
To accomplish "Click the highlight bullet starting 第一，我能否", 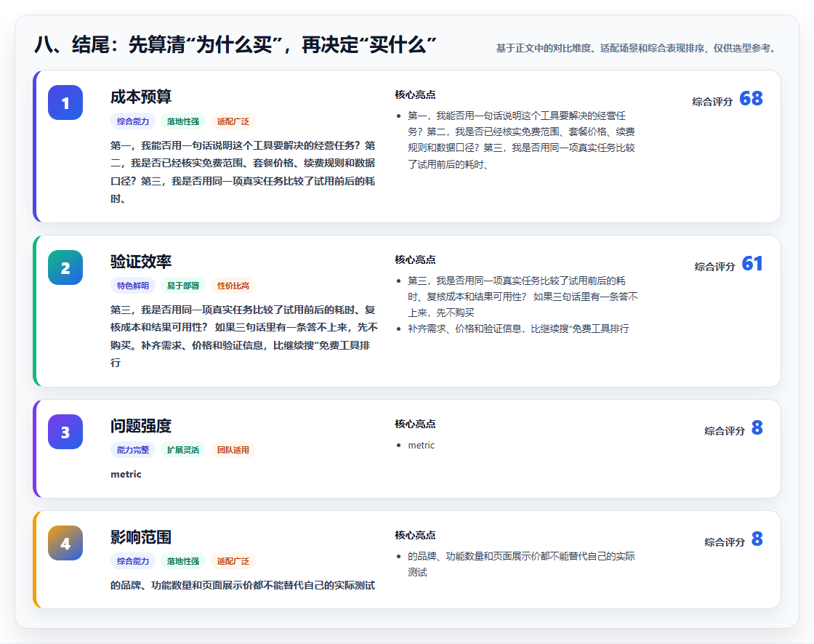I will click(x=520, y=140).
